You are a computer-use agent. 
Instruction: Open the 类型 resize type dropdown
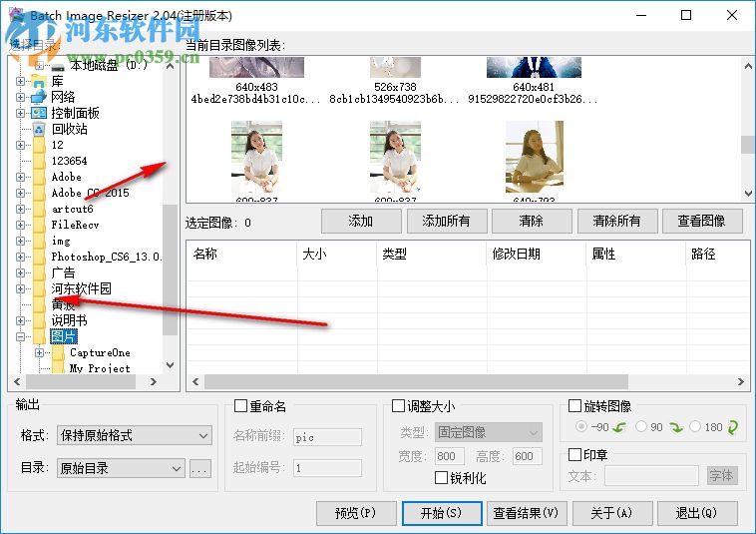tap(489, 432)
